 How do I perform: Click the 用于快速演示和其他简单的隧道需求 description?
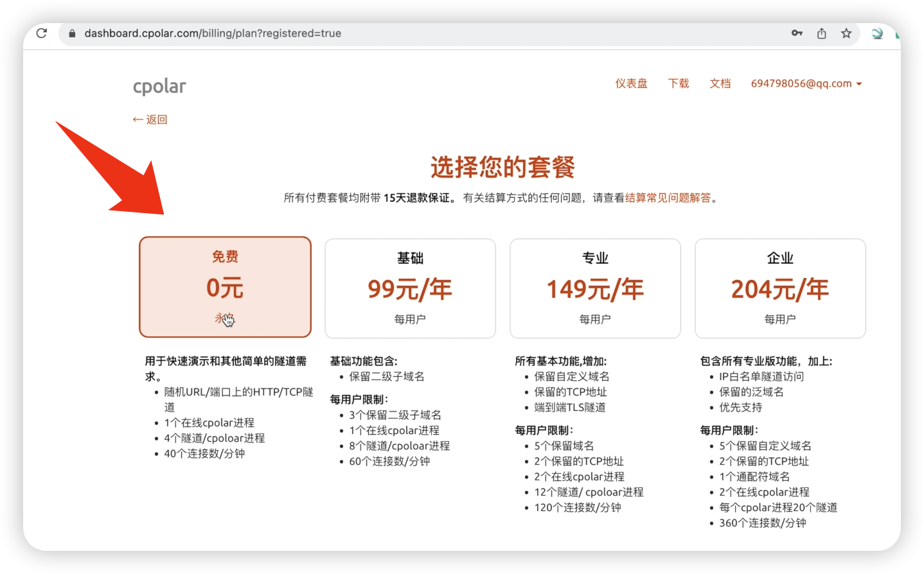(226, 369)
